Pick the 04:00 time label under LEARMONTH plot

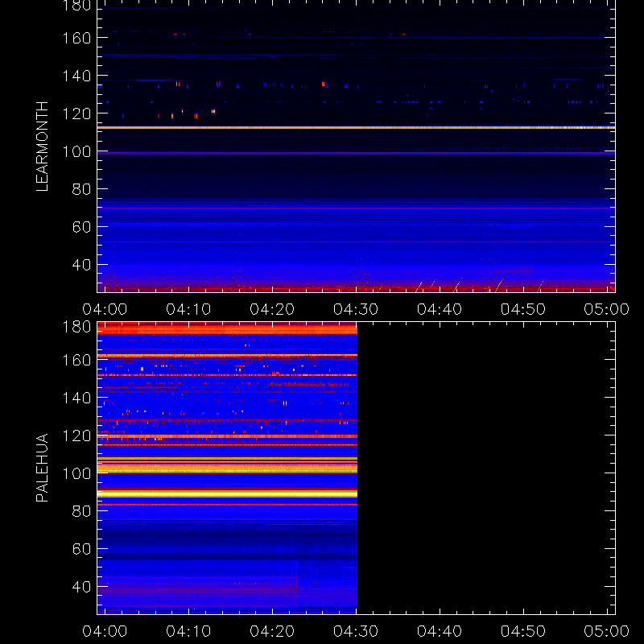point(105,309)
